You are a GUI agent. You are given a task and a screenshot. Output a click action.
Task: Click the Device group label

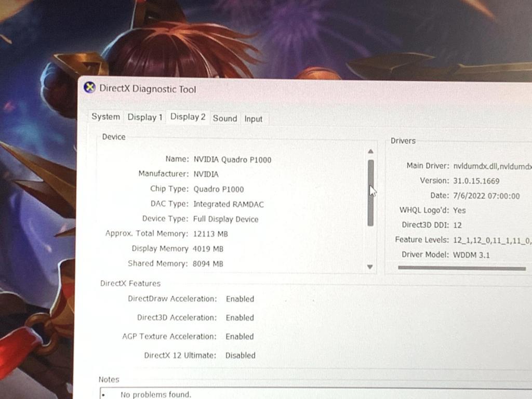click(114, 137)
